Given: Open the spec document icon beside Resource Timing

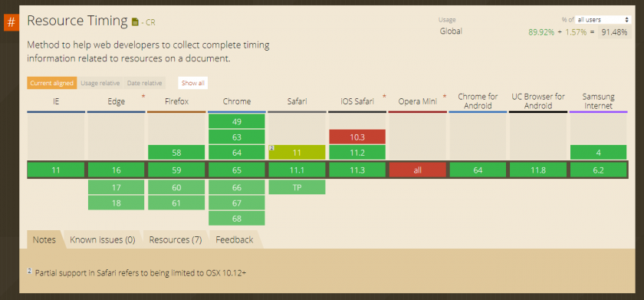Looking at the screenshot, I should 135,22.
